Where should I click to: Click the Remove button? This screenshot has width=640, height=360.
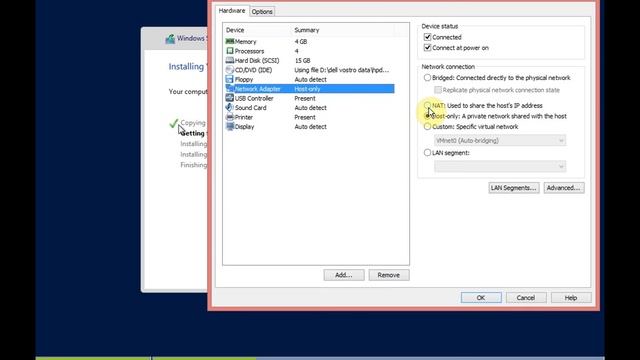(389, 275)
